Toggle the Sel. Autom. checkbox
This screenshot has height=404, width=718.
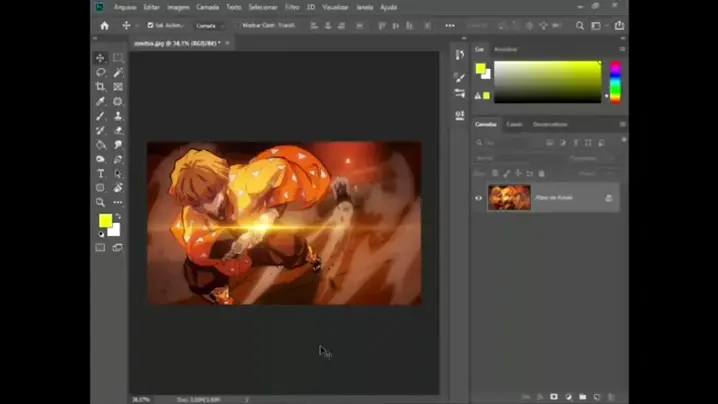click(150, 25)
